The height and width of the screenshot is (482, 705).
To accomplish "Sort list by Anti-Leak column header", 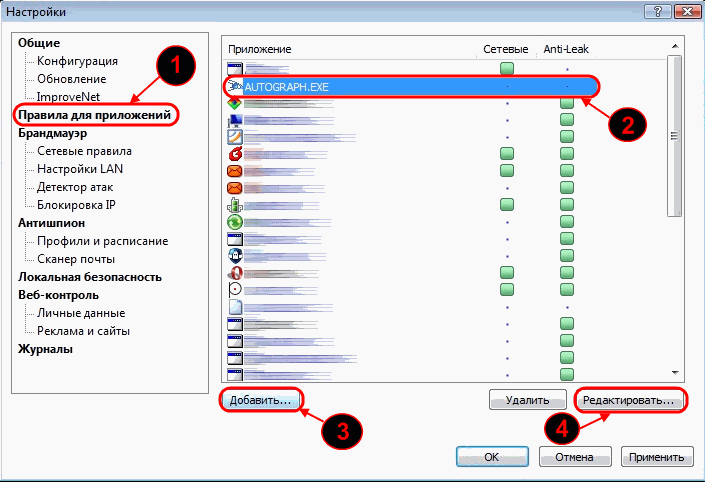I will pyautogui.click(x=566, y=48).
